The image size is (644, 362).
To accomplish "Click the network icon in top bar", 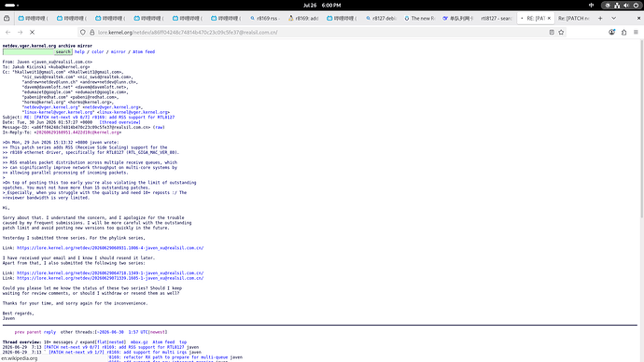I will [617, 6].
